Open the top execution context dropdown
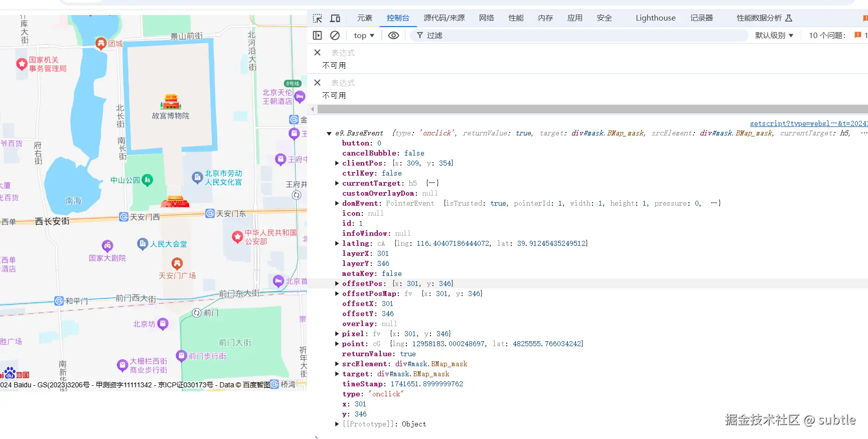 (x=364, y=36)
